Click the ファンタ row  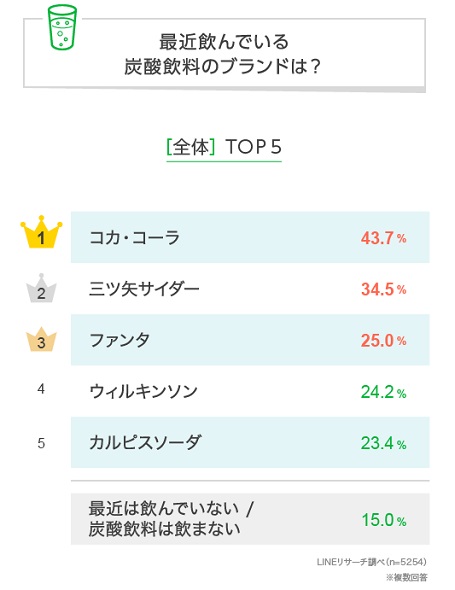[x=250, y=340]
